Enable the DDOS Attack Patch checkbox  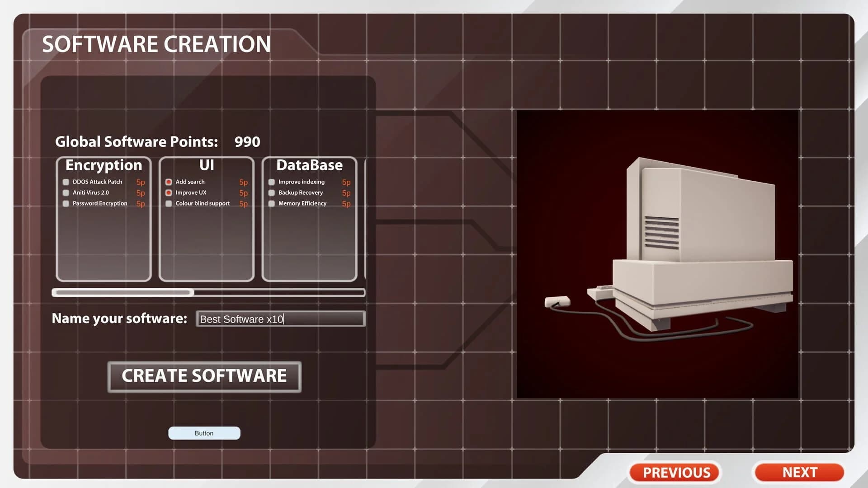click(66, 182)
